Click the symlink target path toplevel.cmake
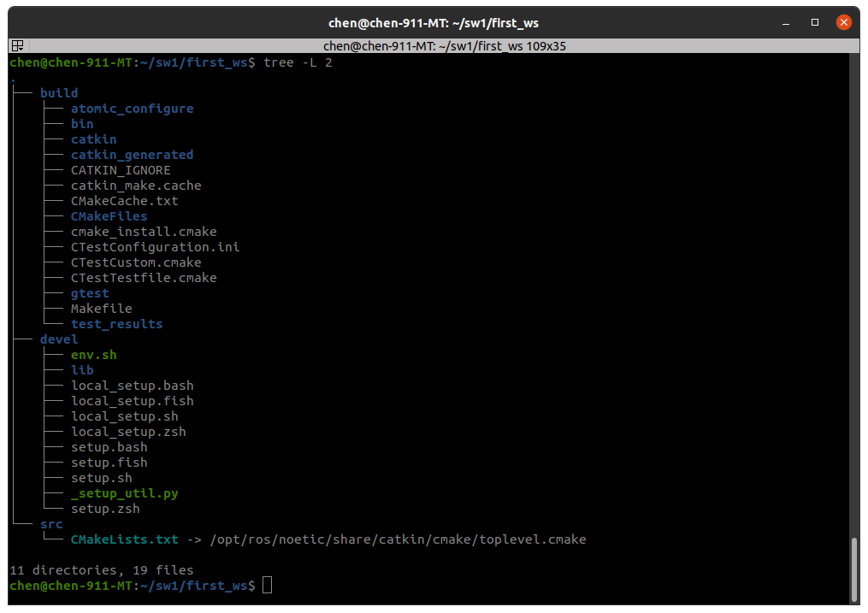Image resolution: width=868 pixels, height=613 pixels. (398, 539)
